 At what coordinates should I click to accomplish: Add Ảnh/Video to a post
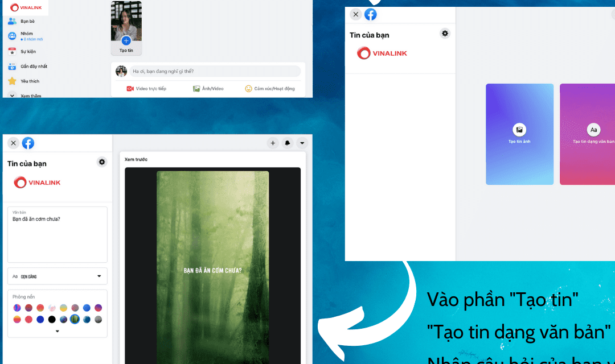coord(208,89)
